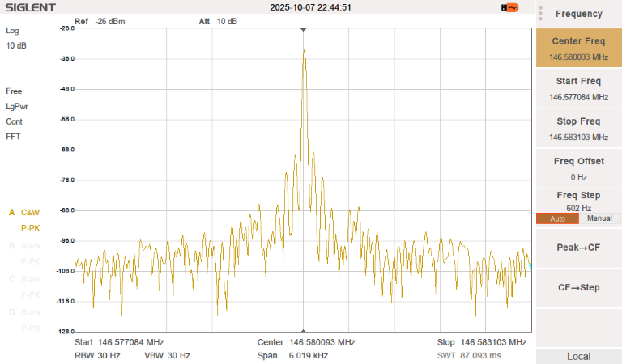Click the three-dot menu handle beside Frequency

(540, 14)
